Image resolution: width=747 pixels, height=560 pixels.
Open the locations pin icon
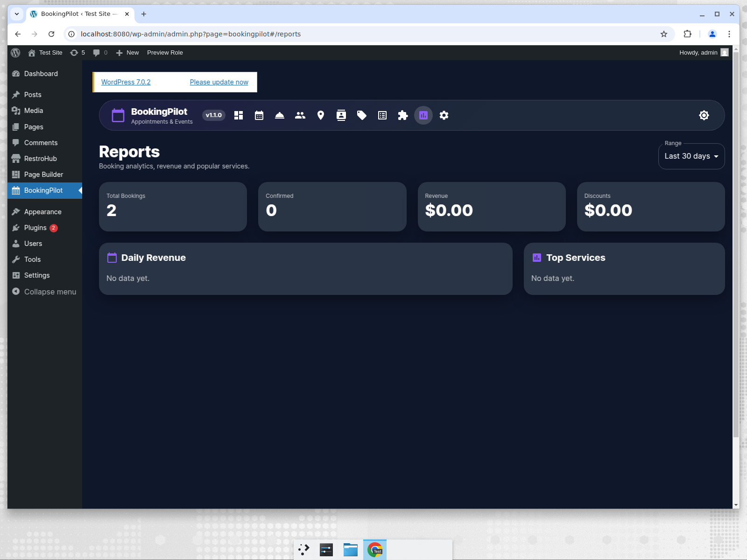point(321,115)
